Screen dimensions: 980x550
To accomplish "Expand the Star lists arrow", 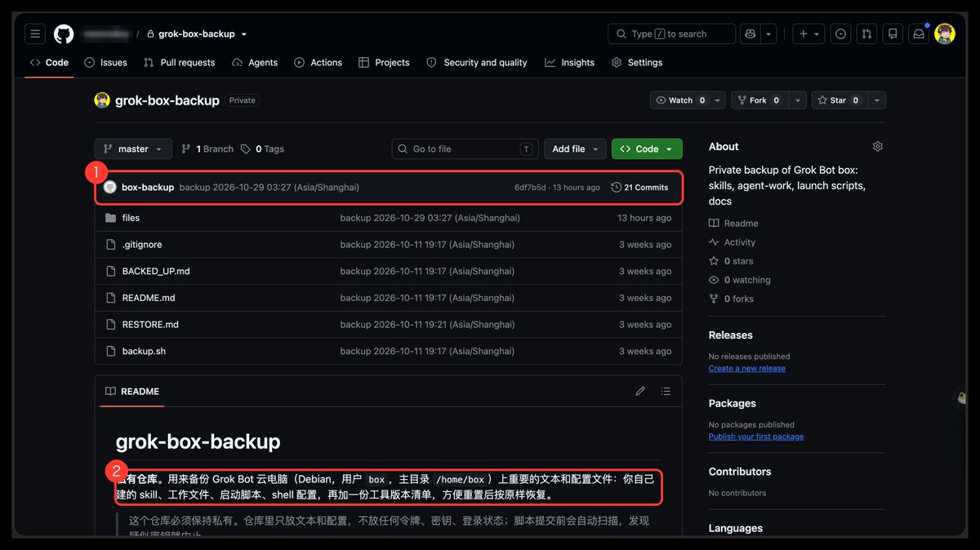I will pos(876,100).
